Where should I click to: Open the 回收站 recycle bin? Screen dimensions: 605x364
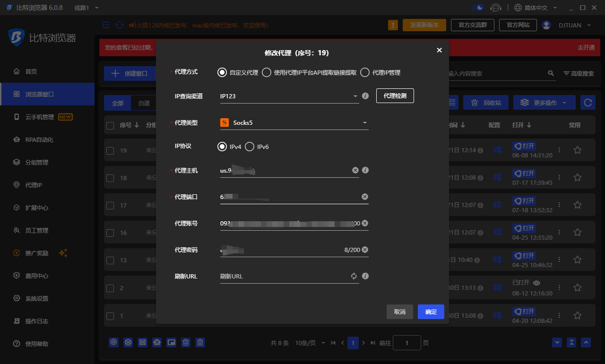[486, 103]
